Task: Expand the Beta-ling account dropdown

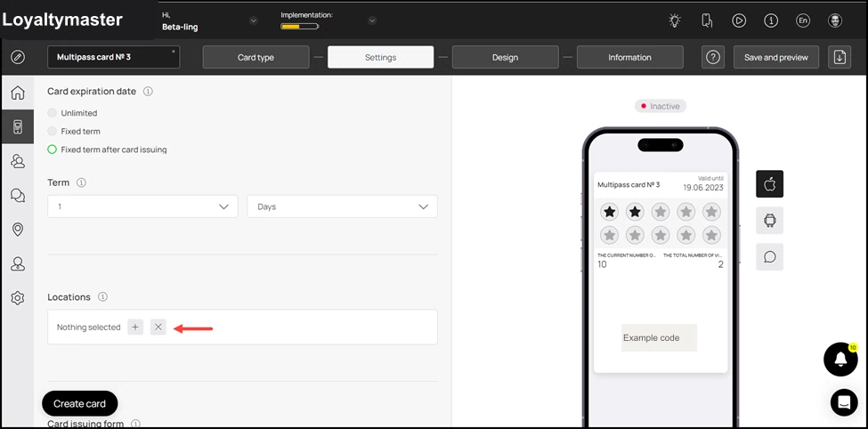Action: click(254, 21)
